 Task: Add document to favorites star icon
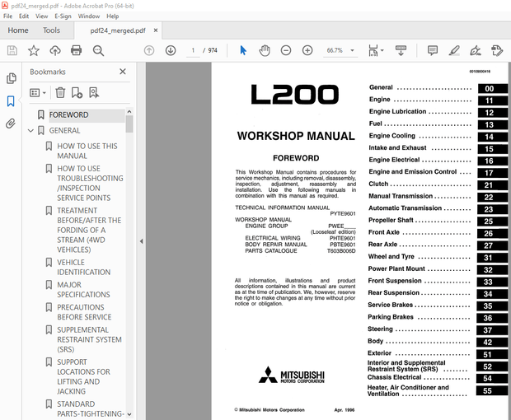tap(34, 50)
